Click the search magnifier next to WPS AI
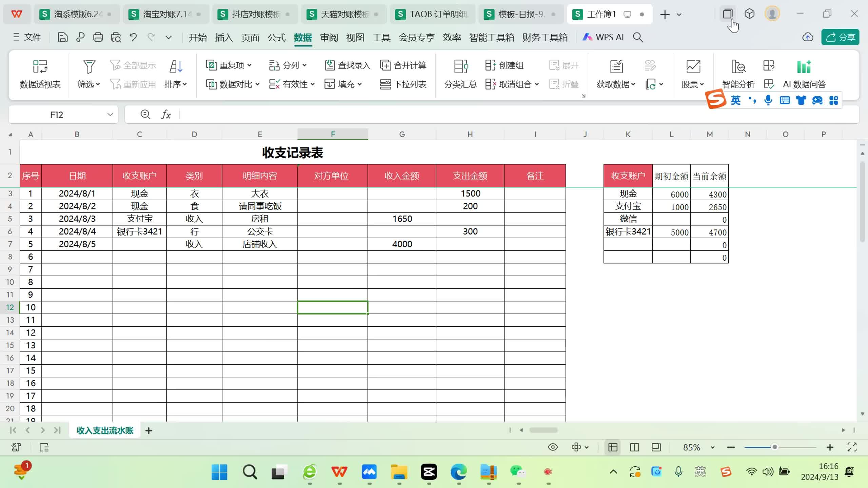 coord(638,37)
